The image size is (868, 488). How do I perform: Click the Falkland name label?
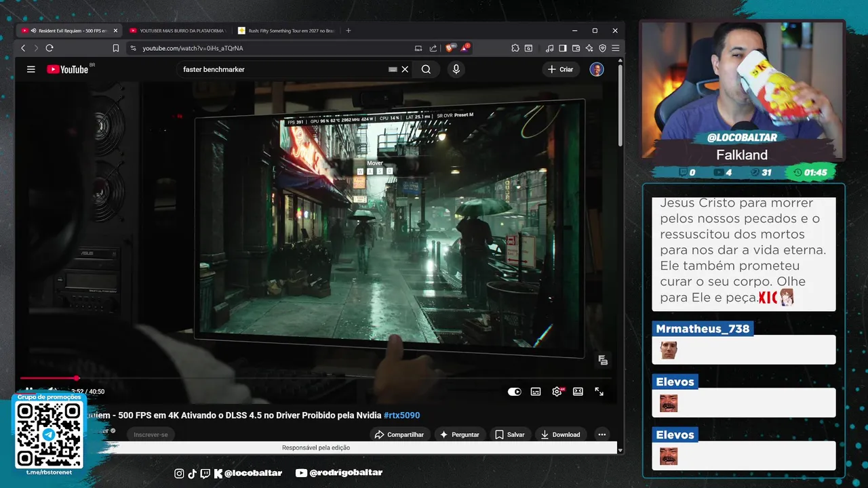(x=742, y=155)
